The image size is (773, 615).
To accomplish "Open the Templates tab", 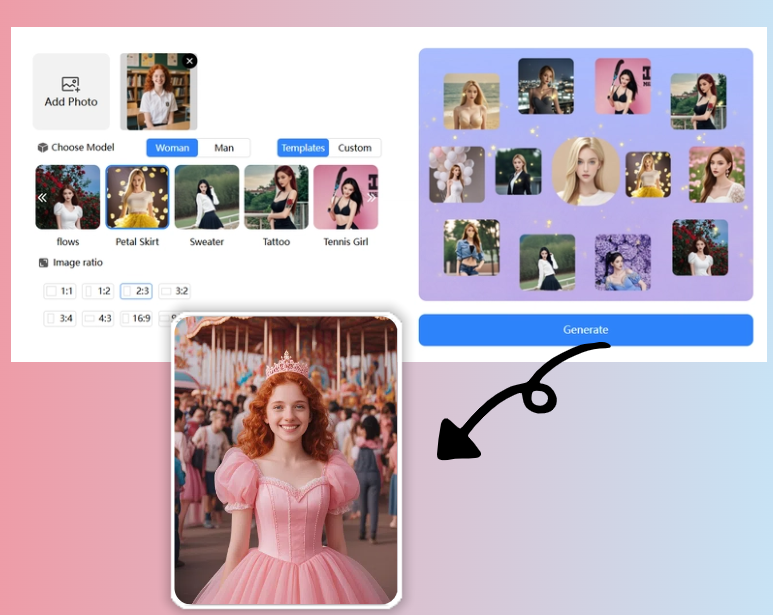I will click(x=302, y=148).
